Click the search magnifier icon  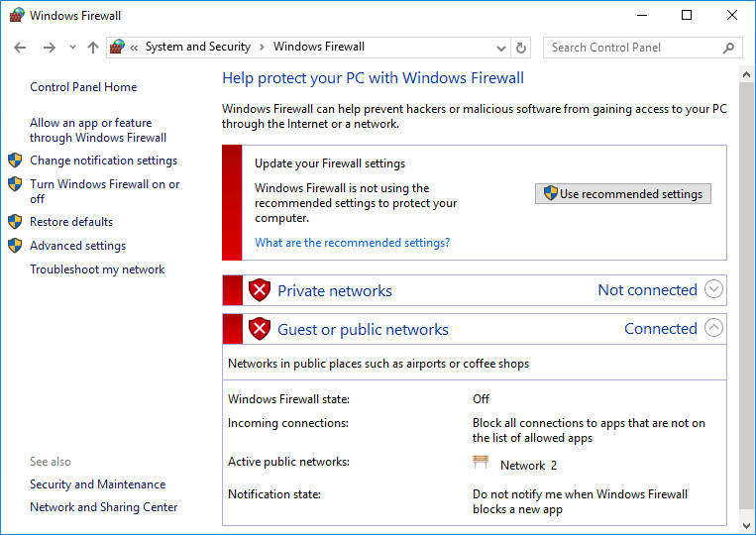click(x=728, y=48)
